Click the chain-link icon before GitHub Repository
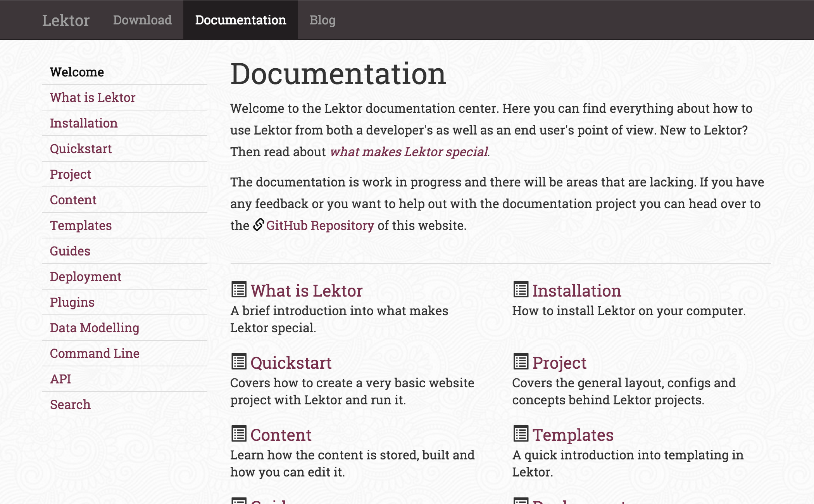 [259, 225]
